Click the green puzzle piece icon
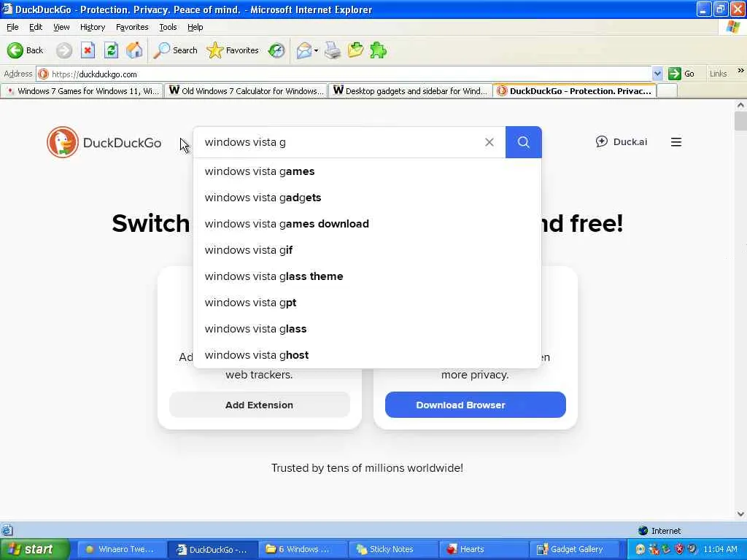The height and width of the screenshot is (560, 747). (378, 50)
